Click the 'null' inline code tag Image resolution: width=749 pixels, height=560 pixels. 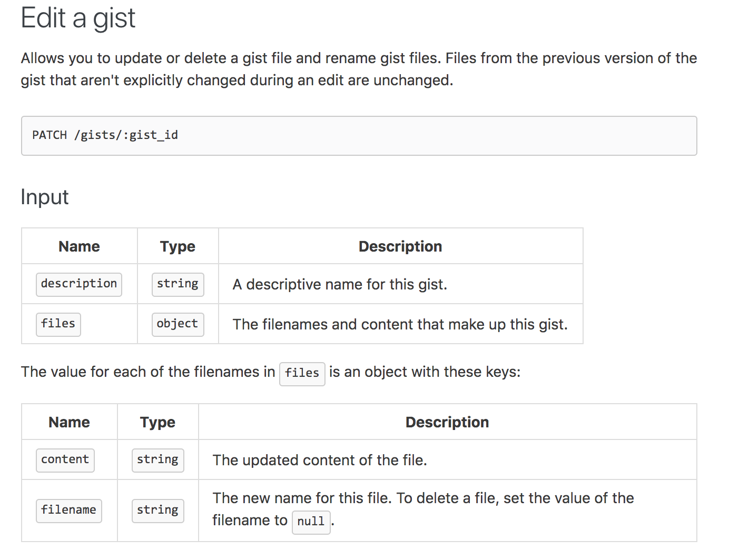[311, 522]
